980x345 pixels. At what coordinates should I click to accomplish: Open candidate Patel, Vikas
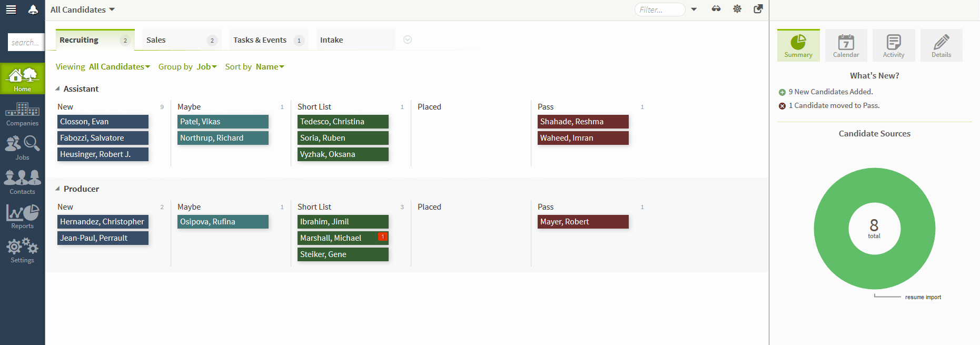[x=223, y=122]
